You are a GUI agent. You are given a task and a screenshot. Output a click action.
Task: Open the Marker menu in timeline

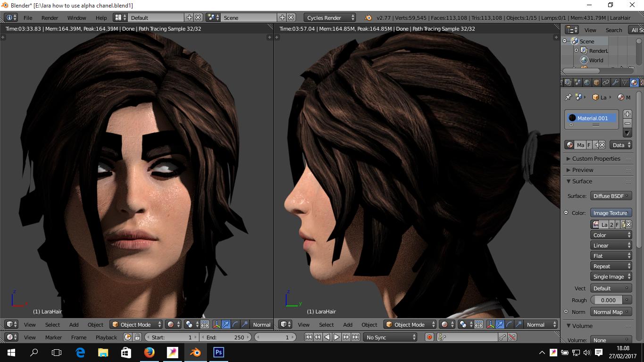pyautogui.click(x=53, y=337)
